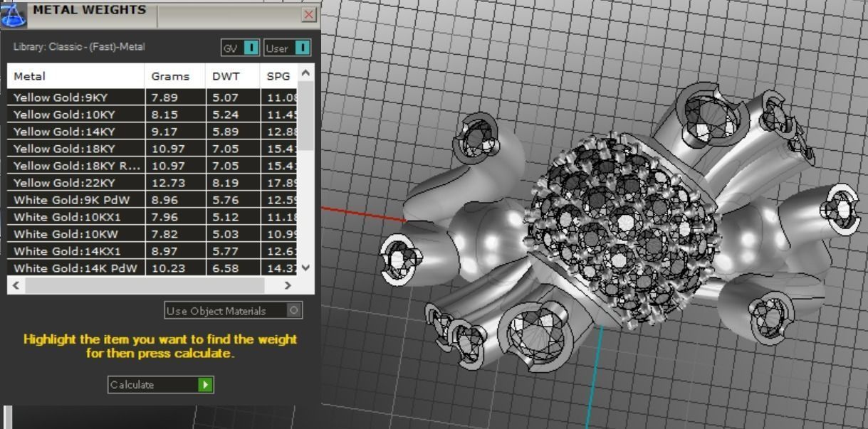Click the 9.17 grams value

point(164,132)
